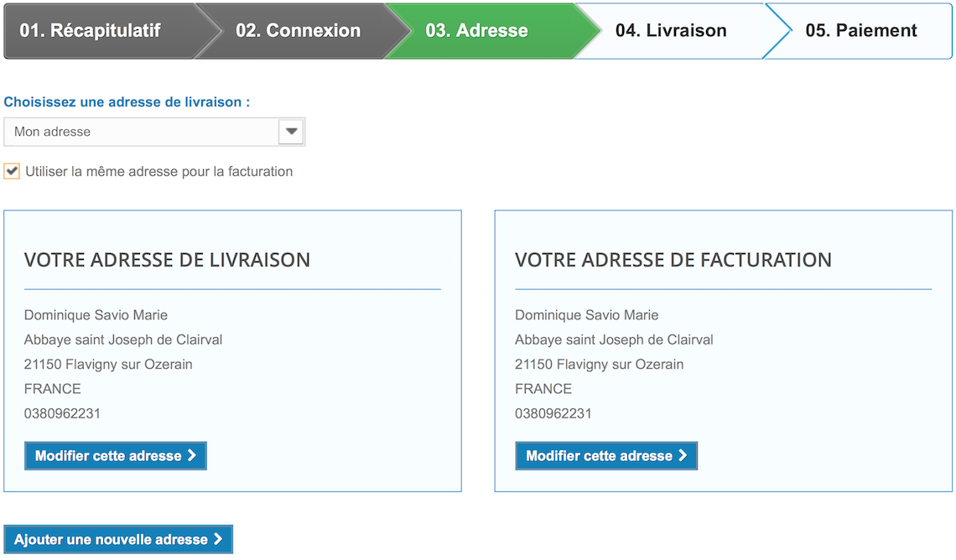Open the Choisissez une adresse de livraison list
The height and width of the screenshot is (560, 956).
(154, 132)
